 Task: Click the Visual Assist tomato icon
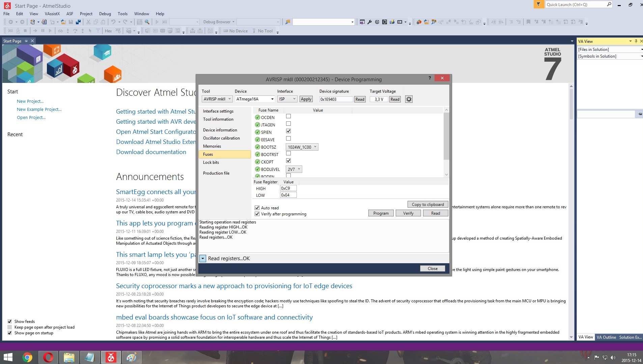tap(419, 22)
